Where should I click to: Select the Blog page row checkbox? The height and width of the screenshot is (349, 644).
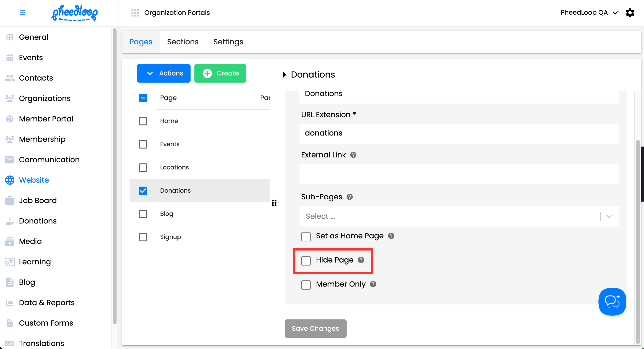coord(143,214)
